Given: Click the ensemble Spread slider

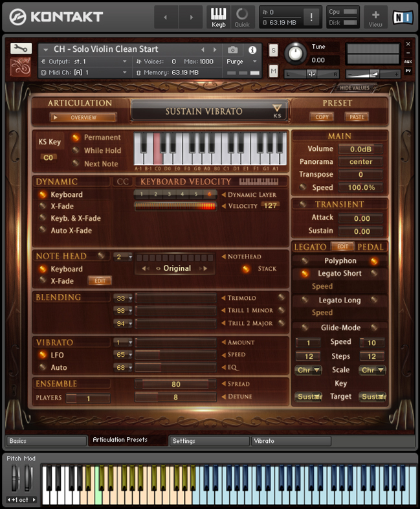Looking at the screenshot, I should 175,385.
